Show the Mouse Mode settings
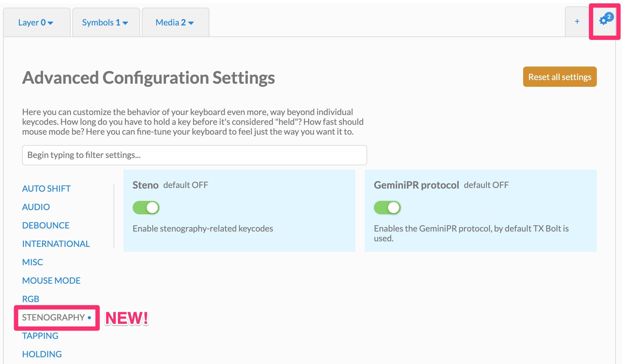The height and width of the screenshot is (364, 622). coord(51,281)
